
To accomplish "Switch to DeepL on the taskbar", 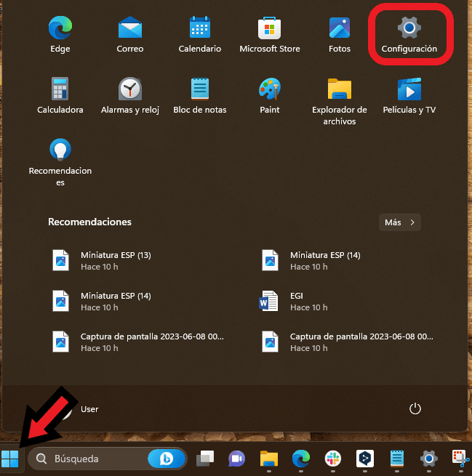I will (365, 459).
